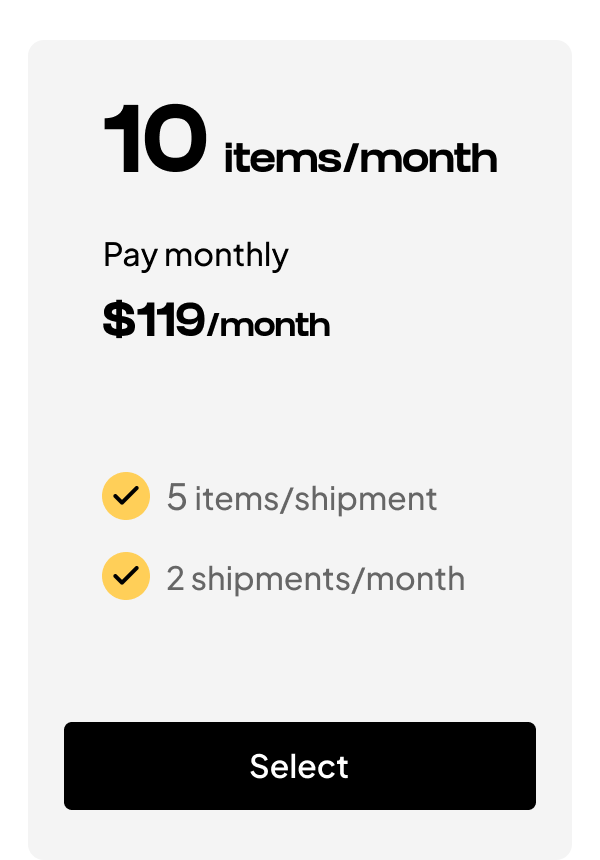Click the digit 0 in the "10" heading
The image size is (600, 860).
click(x=175, y=141)
